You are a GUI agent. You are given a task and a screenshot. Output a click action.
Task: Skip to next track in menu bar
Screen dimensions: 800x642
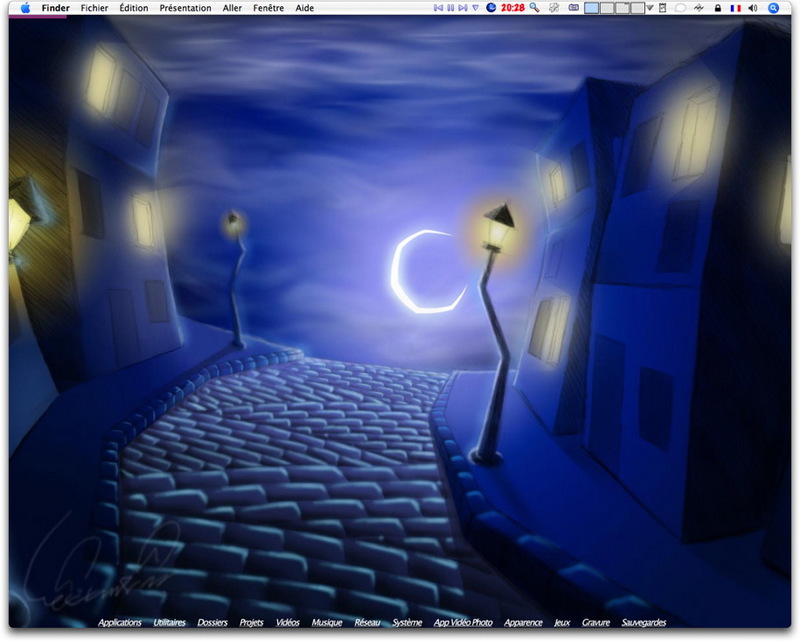point(463,8)
